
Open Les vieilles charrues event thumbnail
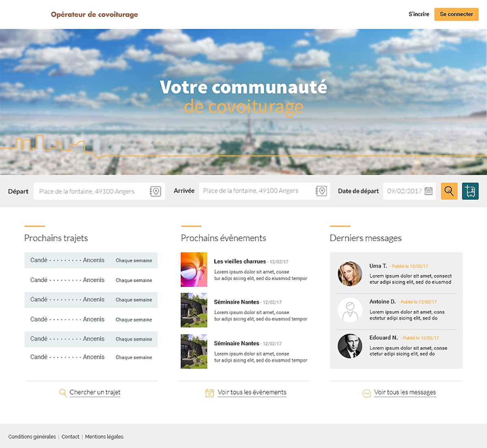pos(194,270)
